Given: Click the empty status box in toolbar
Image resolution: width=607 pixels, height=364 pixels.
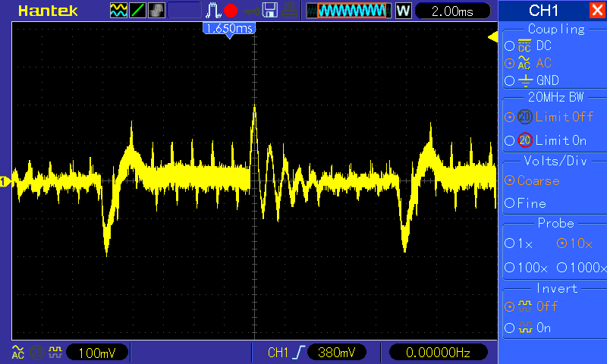Looking at the screenshot, I should pyautogui.click(x=184, y=11).
